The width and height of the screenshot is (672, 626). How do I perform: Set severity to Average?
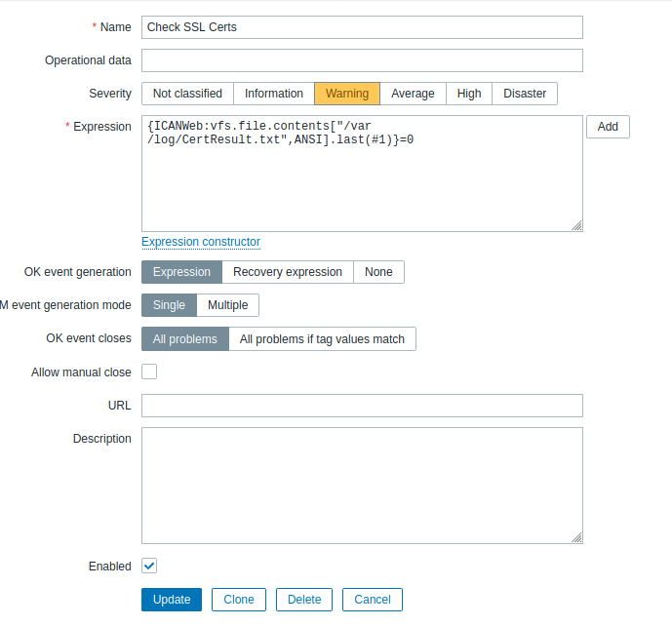413,94
